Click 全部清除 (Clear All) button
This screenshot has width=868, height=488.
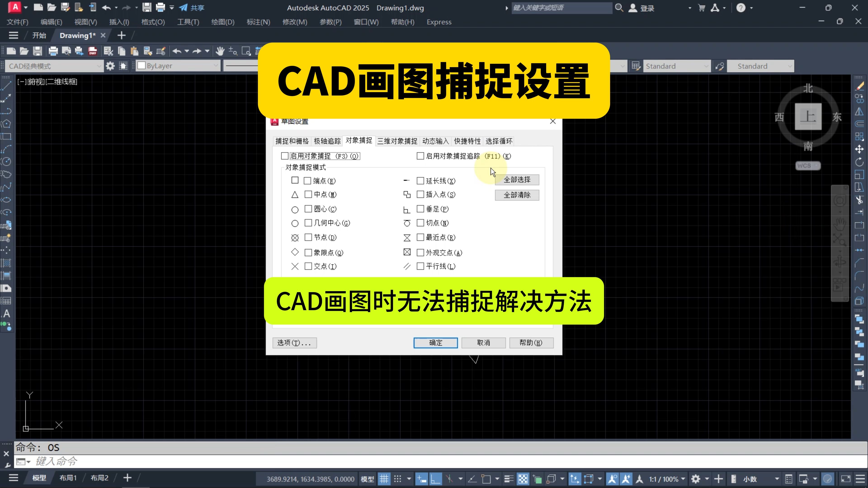pyautogui.click(x=516, y=194)
